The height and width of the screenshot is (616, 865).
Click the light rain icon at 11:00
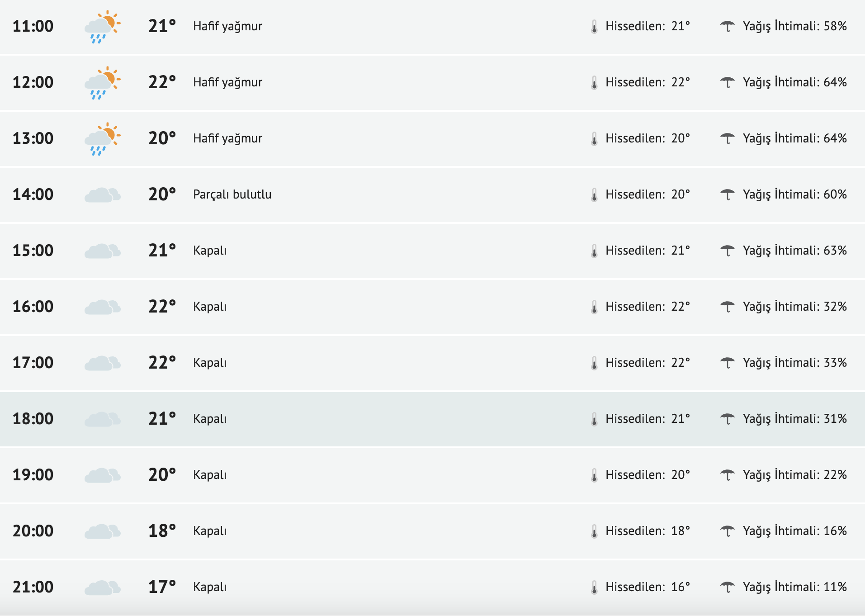(x=102, y=27)
